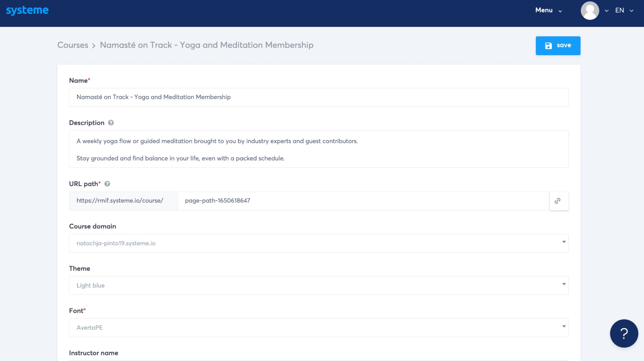This screenshot has width=644, height=361.
Task: Expand the Course domain dropdown
Action: point(318,243)
